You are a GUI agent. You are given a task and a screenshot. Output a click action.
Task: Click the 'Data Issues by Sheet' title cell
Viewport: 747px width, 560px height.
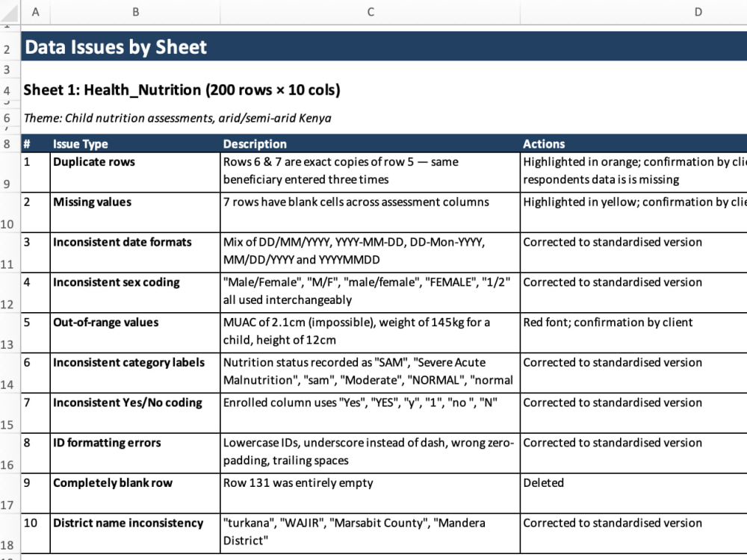tap(384, 46)
